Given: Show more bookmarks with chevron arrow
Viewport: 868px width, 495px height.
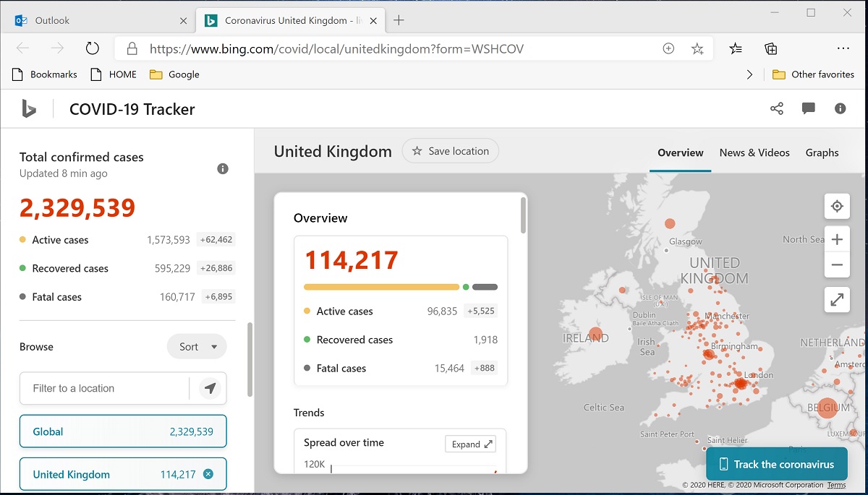Looking at the screenshot, I should coord(749,74).
